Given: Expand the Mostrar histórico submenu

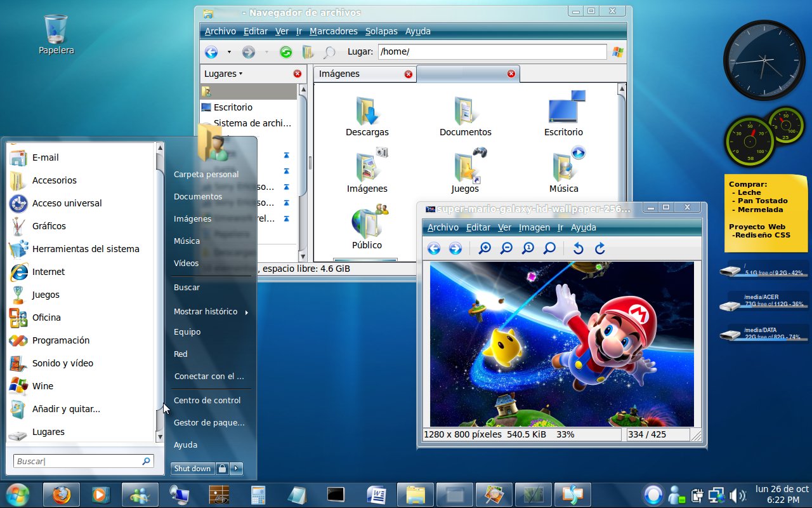Looking at the screenshot, I should coord(211,311).
